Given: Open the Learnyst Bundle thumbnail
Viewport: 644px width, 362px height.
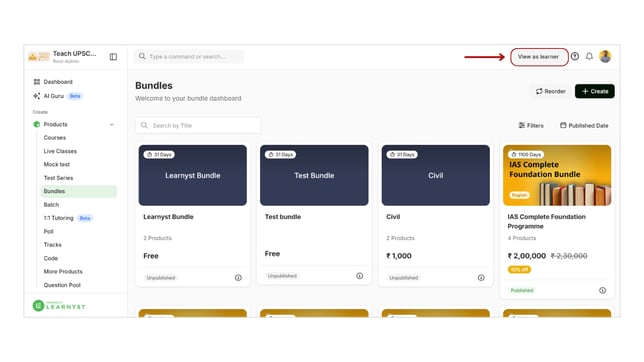Looking at the screenshot, I should [x=193, y=175].
